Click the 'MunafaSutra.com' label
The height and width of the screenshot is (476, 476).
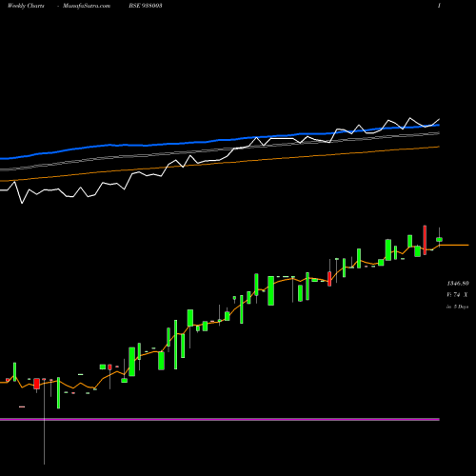click(87, 6)
